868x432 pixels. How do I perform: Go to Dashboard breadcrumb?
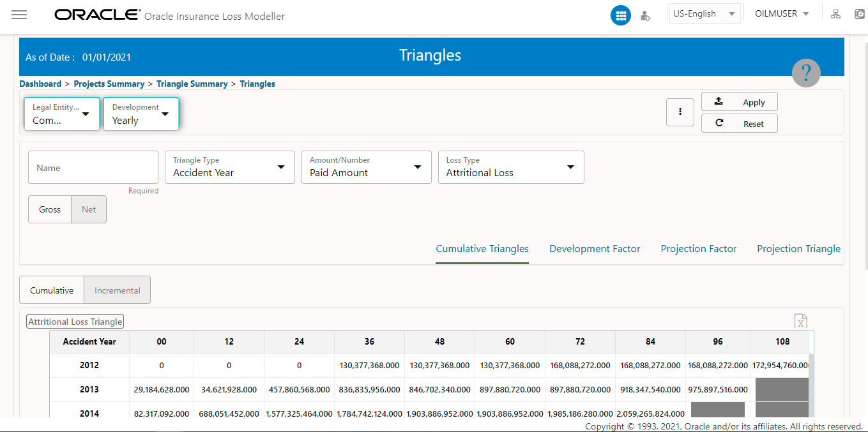tap(40, 84)
